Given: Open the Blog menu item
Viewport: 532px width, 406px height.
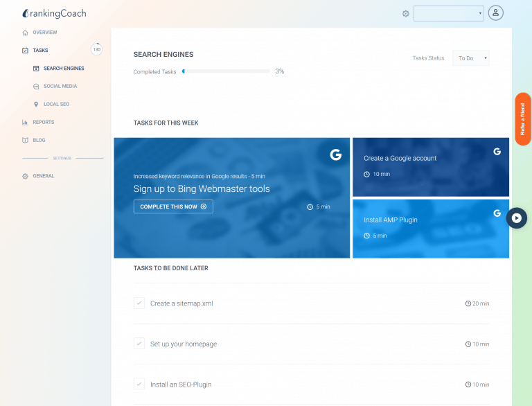Looking at the screenshot, I should coord(39,140).
